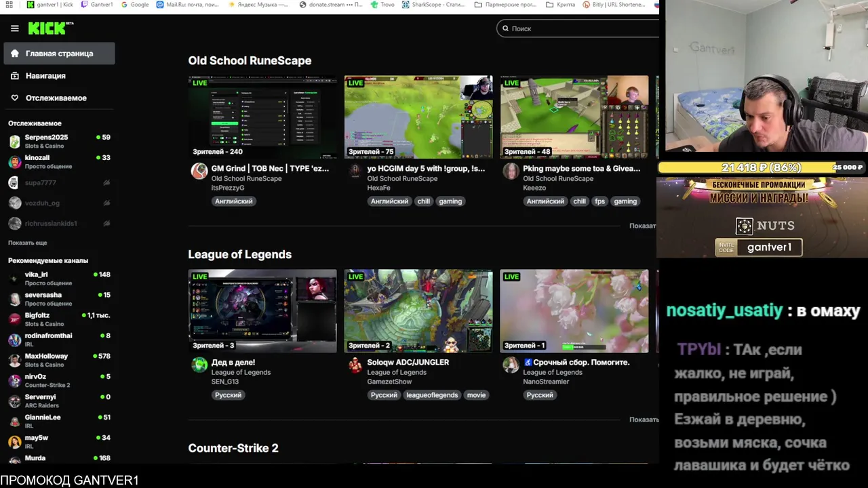Viewport: 868px width, 488px height.
Task: Open the Google bookmark
Action: pos(134,5)
